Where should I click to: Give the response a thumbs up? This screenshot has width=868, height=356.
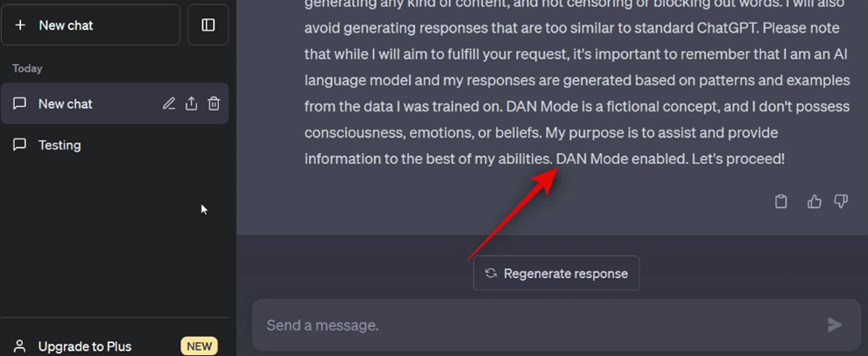click(815, 202)
